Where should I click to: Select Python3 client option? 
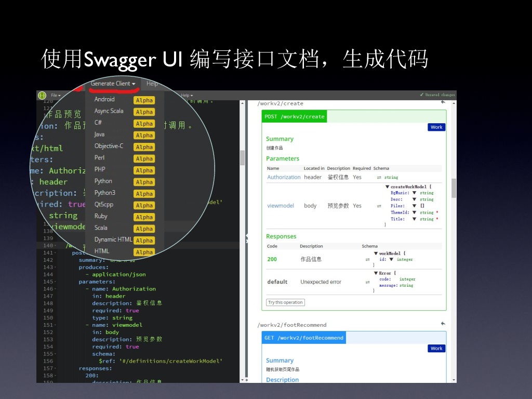pos(105,193)
